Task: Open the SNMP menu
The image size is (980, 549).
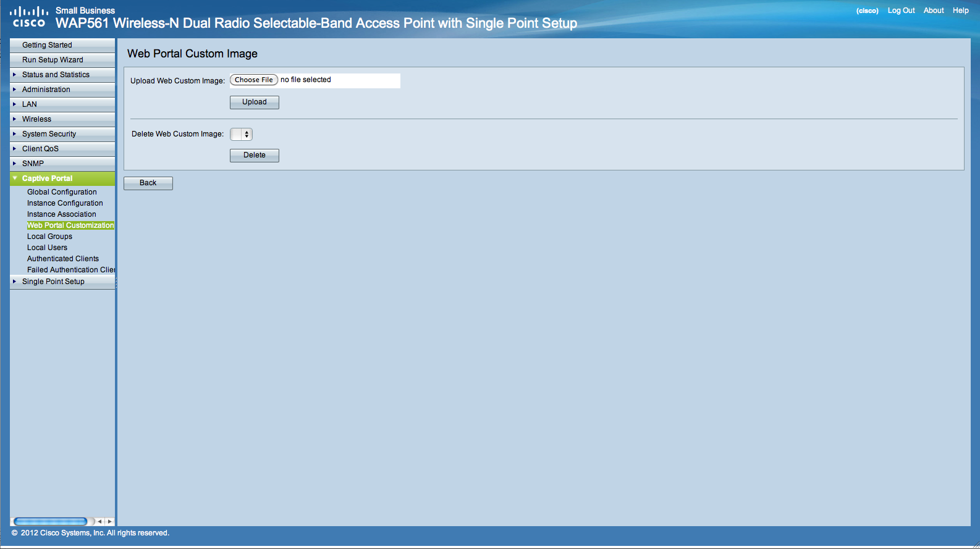Action: pyautogui.click(x=62, y=164)
